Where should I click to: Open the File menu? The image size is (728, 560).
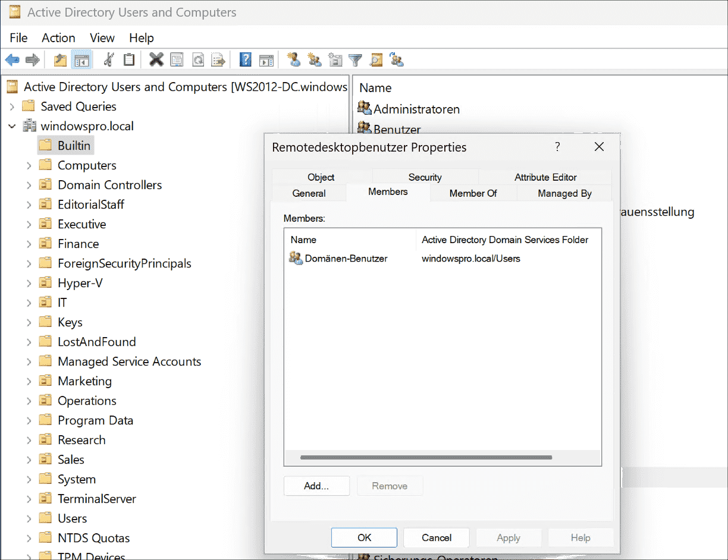point(18,37)
